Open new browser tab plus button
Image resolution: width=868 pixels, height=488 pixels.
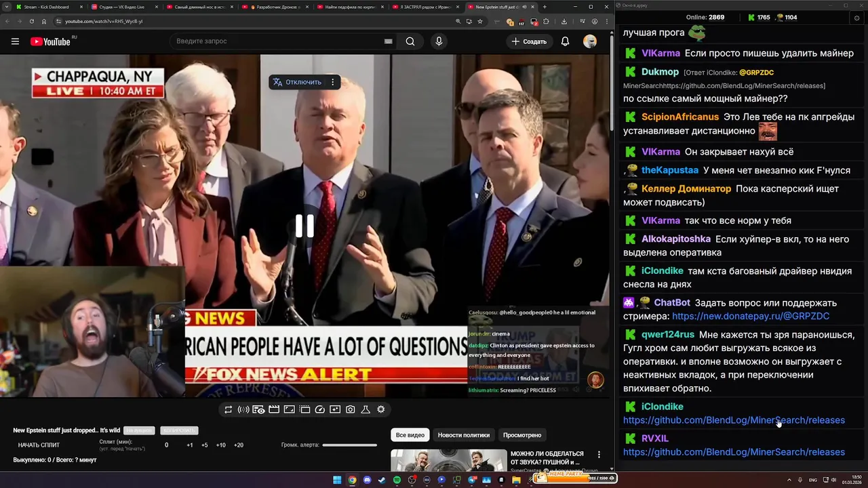[x=545, y=7]
